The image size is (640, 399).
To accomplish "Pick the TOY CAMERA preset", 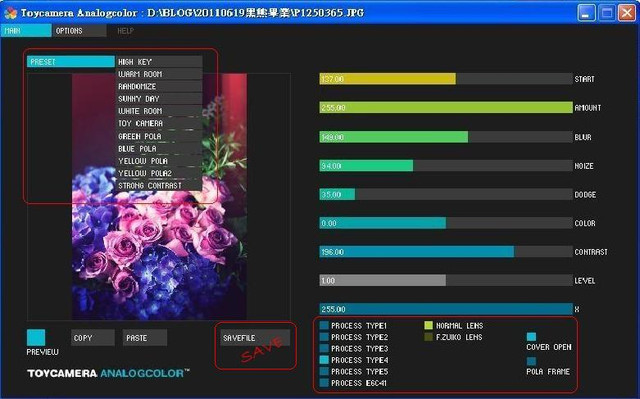I will pos(159,123).
